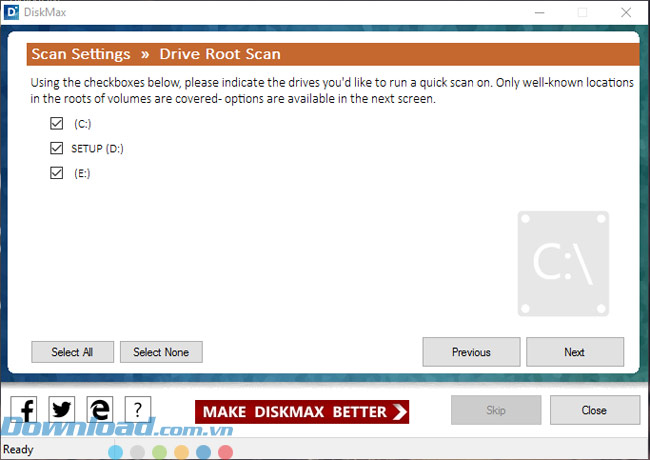650x460 pixels.
Task: Click the (E:) drive label
Action: pos(82,173)
